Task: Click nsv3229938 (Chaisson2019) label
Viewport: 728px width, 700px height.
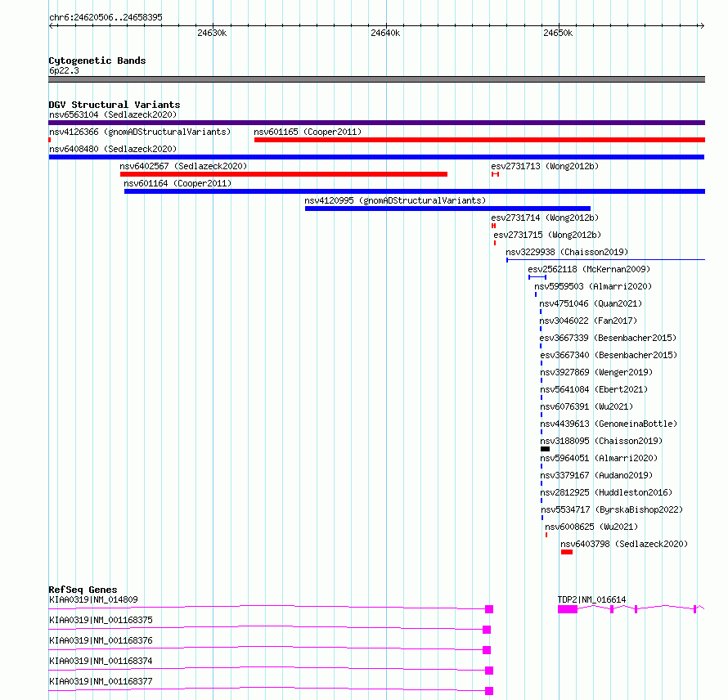Action: pos(567,252)
